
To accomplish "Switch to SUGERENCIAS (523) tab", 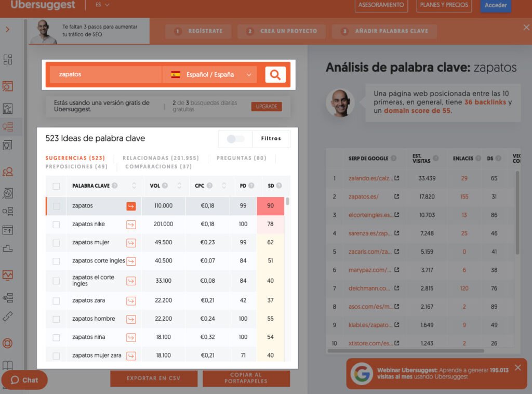I will [x=75, y=158].
